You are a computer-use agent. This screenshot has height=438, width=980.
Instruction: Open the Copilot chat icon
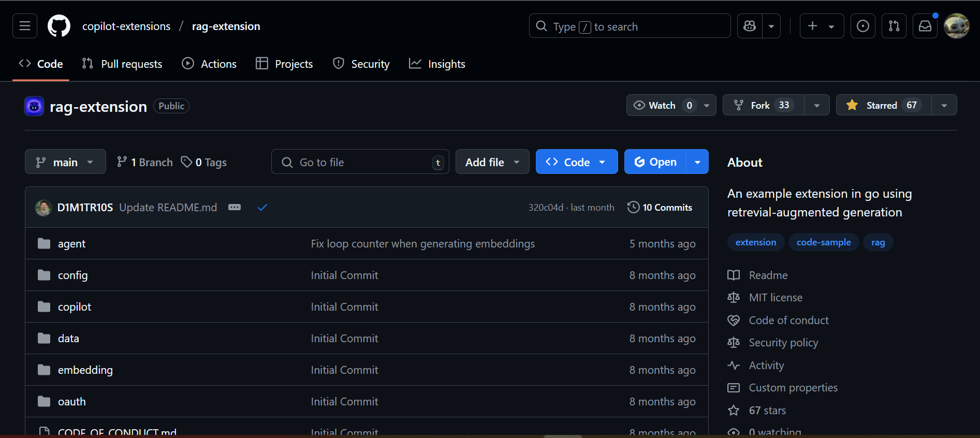(x=750, y=26)
